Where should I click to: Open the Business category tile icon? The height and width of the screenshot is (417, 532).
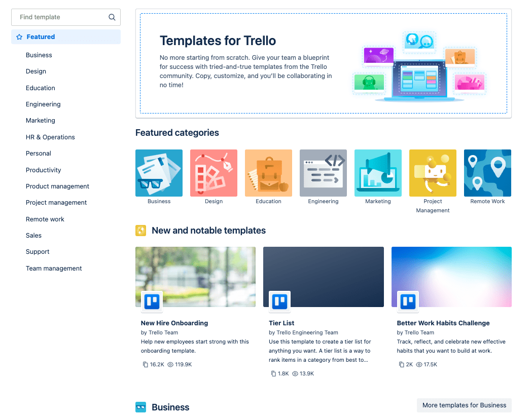(159, 173)
